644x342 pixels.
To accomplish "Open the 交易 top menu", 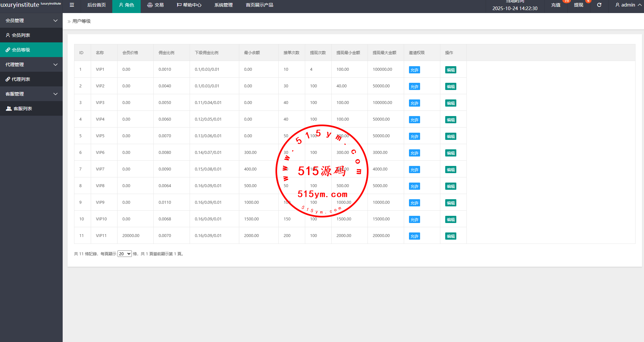I will [x=155, y=5].
